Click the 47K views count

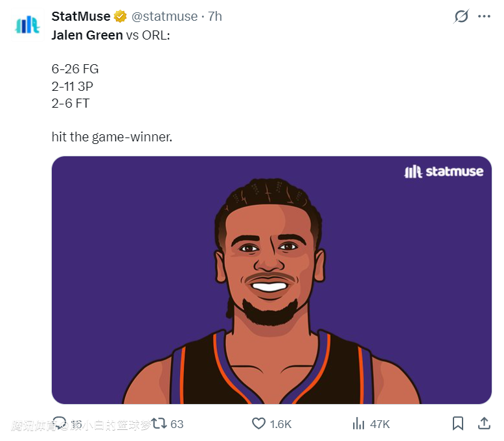click(380, 424)
